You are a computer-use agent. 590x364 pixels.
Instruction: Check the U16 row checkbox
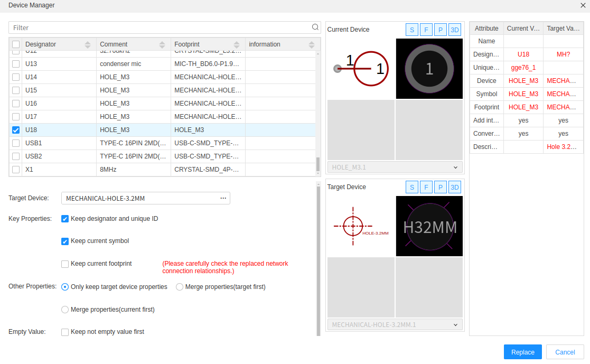[x=16, y=104]
